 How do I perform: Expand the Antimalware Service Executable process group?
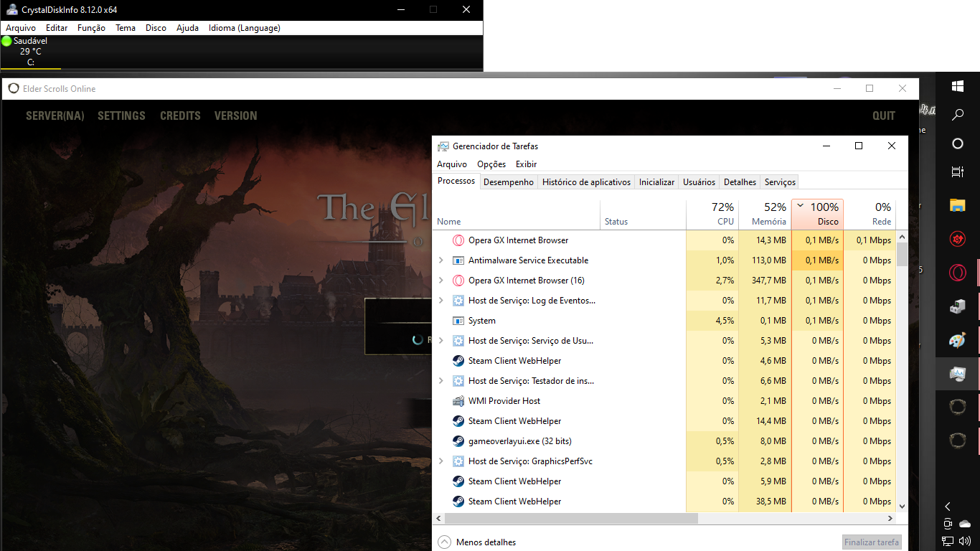coord(441,260)
